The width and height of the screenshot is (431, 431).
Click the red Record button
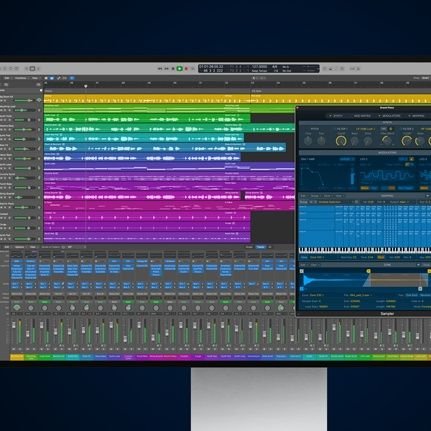coord(186,69)
